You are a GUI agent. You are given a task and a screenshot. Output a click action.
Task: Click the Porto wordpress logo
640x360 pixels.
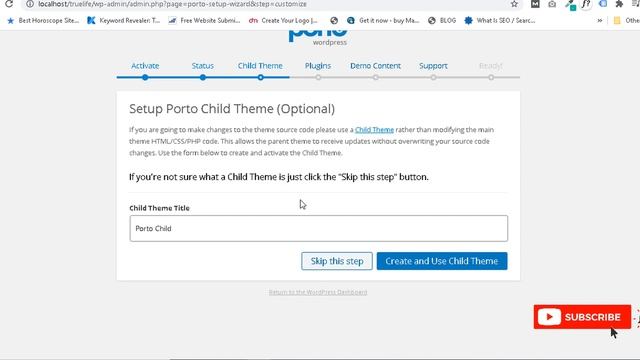pyautogui.click(x=318, y=37)
